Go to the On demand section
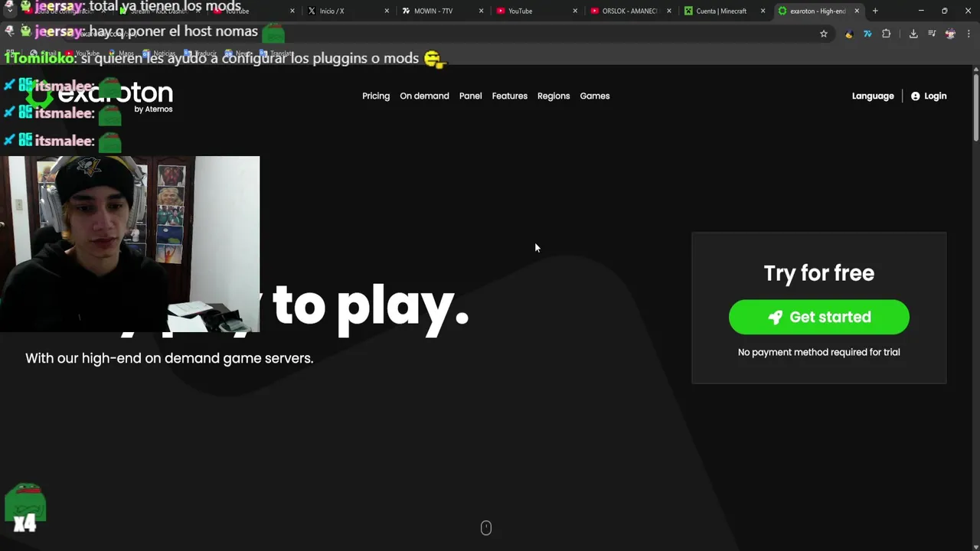980x551 pixels. 424,96
